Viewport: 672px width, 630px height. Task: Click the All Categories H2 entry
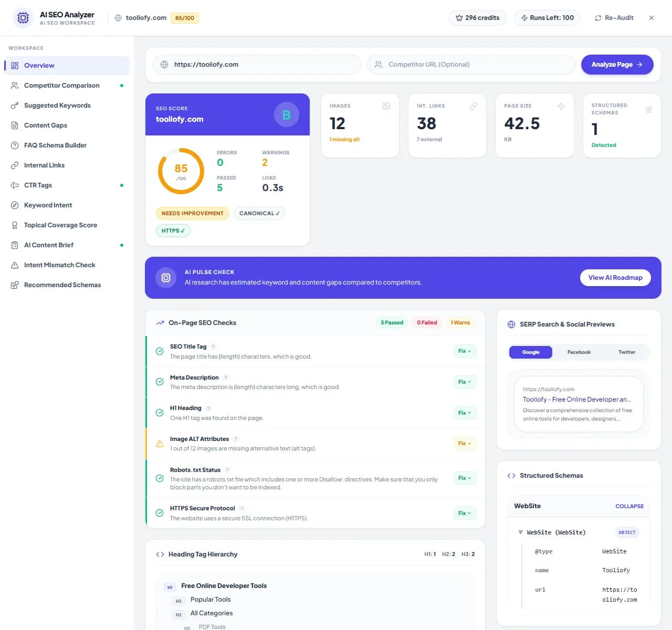(x=212, y=613)
